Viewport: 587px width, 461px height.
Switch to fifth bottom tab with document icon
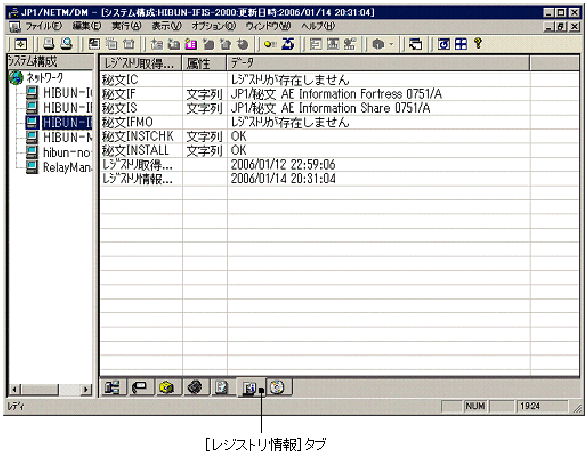pos(222,387)
